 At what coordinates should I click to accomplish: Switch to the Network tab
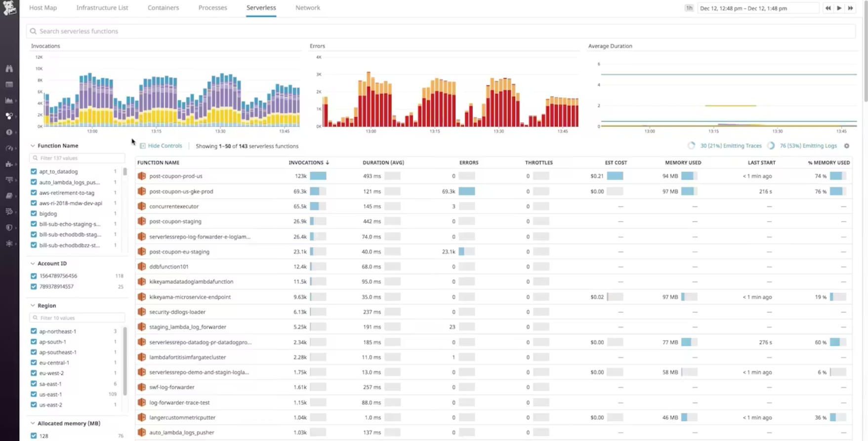[x=308, y=8]
